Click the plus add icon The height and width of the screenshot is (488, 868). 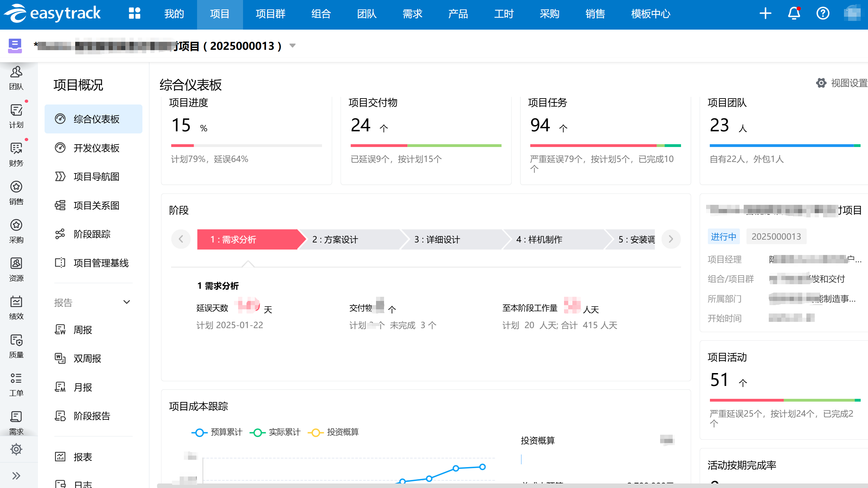click(x=765, y=14)
